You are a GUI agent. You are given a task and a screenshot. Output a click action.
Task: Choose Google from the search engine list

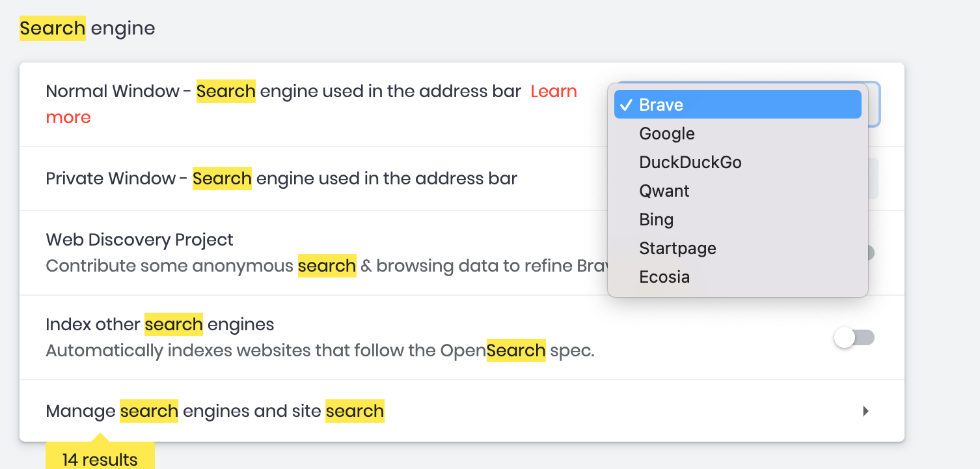coord(666,133)
